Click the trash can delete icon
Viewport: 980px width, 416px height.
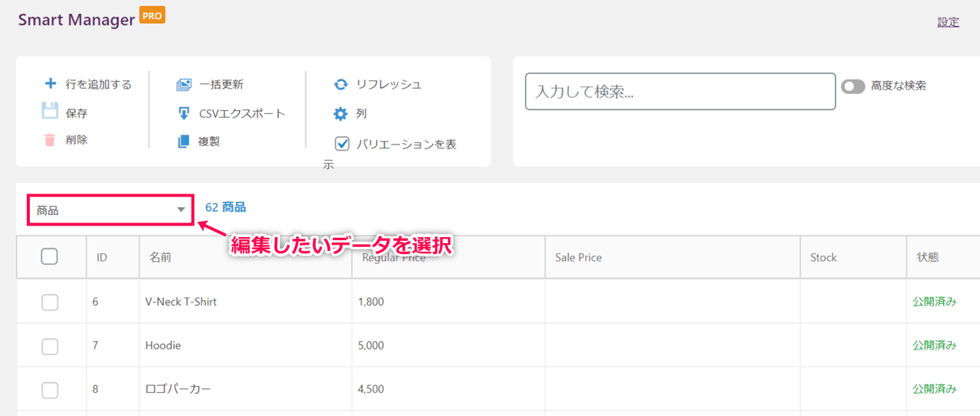tap(50, 140)
